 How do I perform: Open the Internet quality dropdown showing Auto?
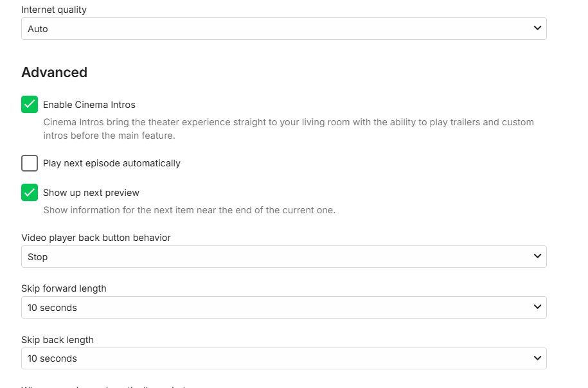click(x=283, y=29)
